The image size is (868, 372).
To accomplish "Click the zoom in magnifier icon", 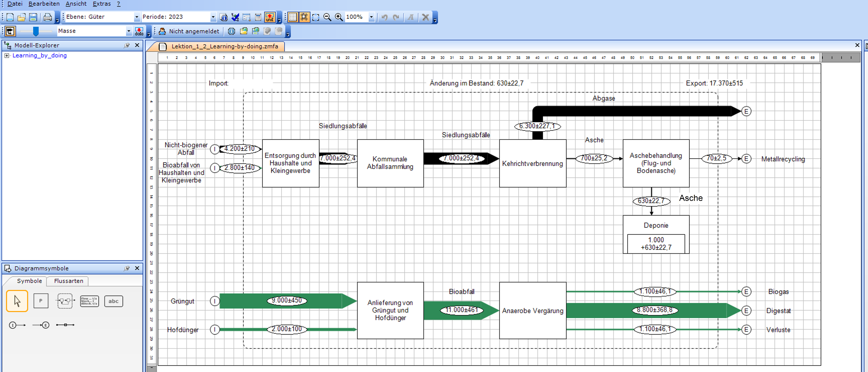I will (339, 17).
